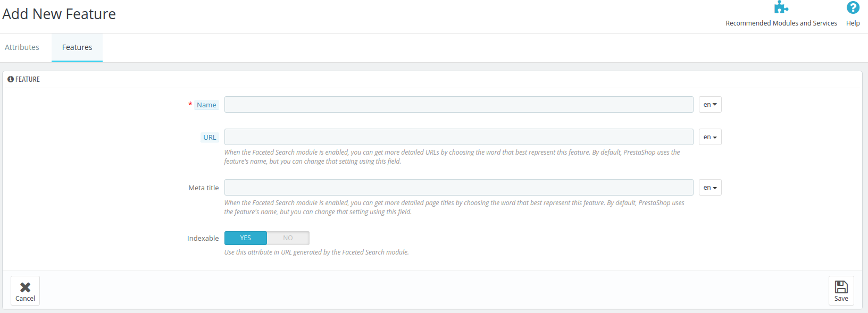Click the info icon next to FEATURE heading

click(11, 79)
